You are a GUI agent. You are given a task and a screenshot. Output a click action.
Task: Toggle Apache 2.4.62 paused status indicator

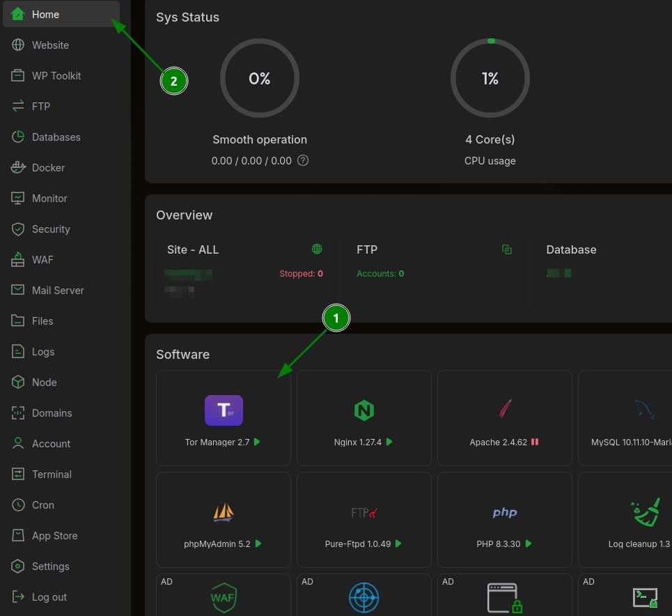[534, 442]
